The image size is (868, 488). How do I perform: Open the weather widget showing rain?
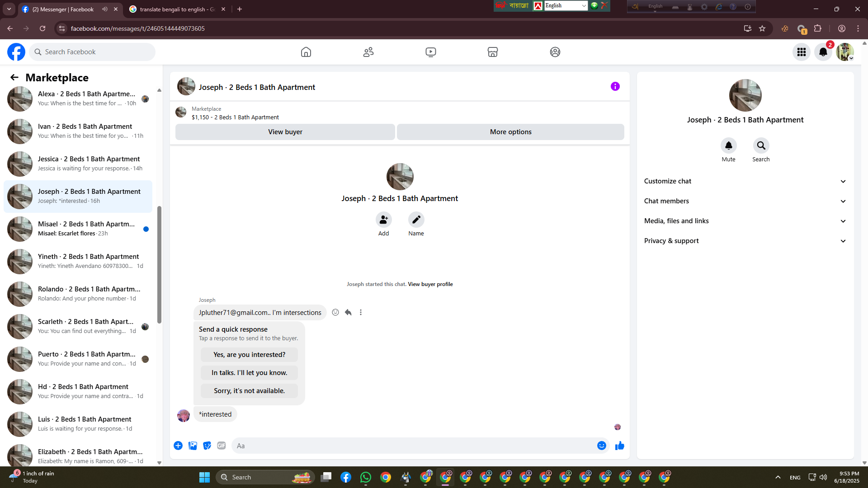pos(33,477)
